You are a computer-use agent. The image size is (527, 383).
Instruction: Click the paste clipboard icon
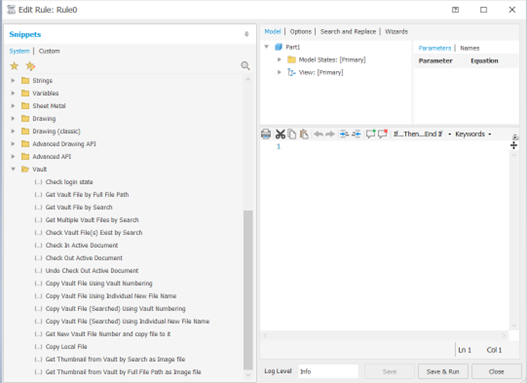[304, 134]
